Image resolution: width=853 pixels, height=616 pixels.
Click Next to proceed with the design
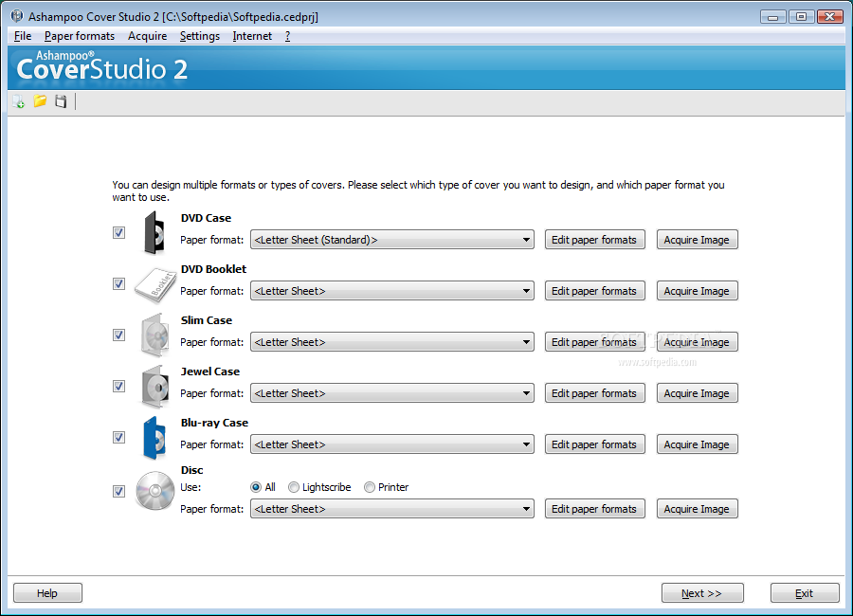point(701,592)
